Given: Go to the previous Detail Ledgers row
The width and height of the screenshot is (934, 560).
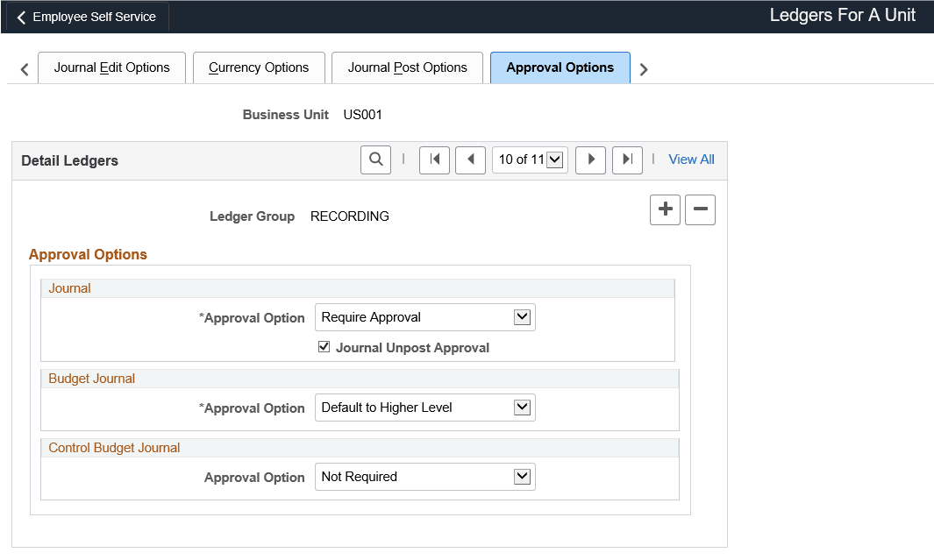Looking at the screenshot, I should point(470,159).
